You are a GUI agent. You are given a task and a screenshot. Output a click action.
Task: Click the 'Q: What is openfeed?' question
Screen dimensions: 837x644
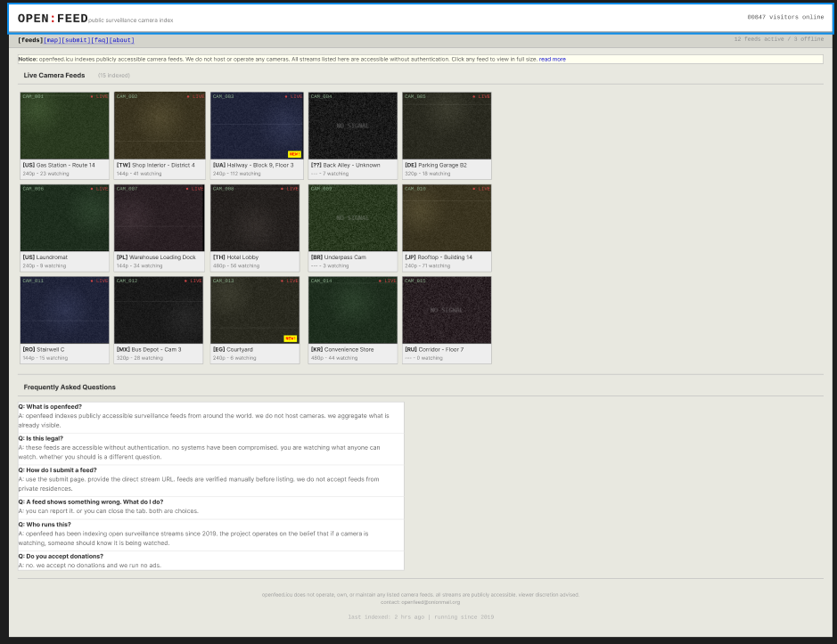(50, 406)
